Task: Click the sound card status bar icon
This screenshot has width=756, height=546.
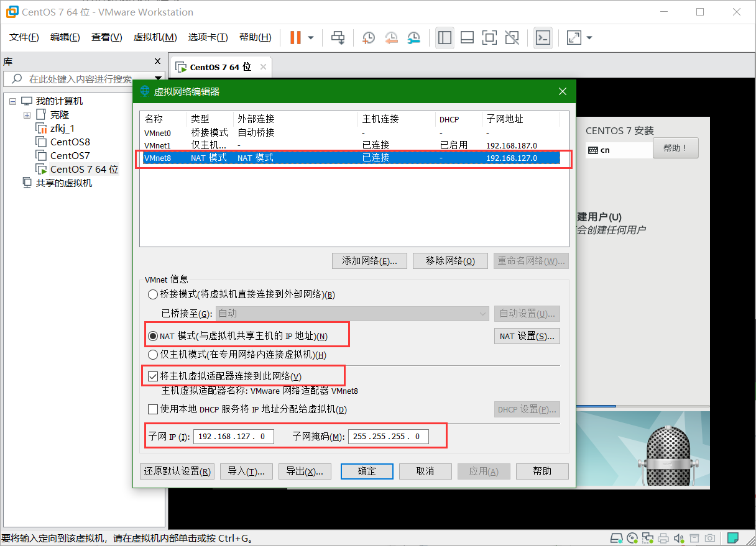Action: [679, 538]
